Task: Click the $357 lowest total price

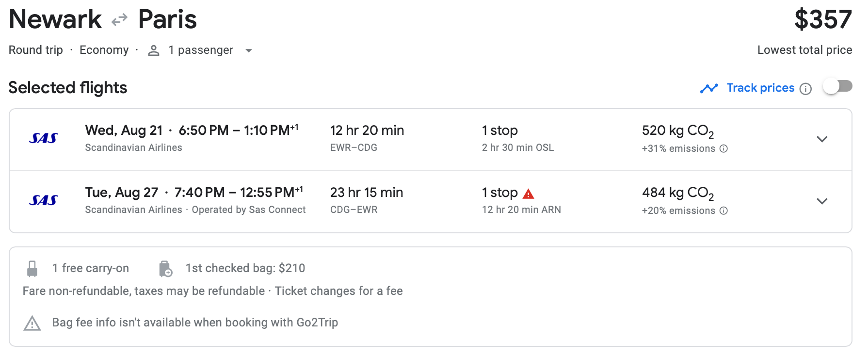Action: click(823, 20)
